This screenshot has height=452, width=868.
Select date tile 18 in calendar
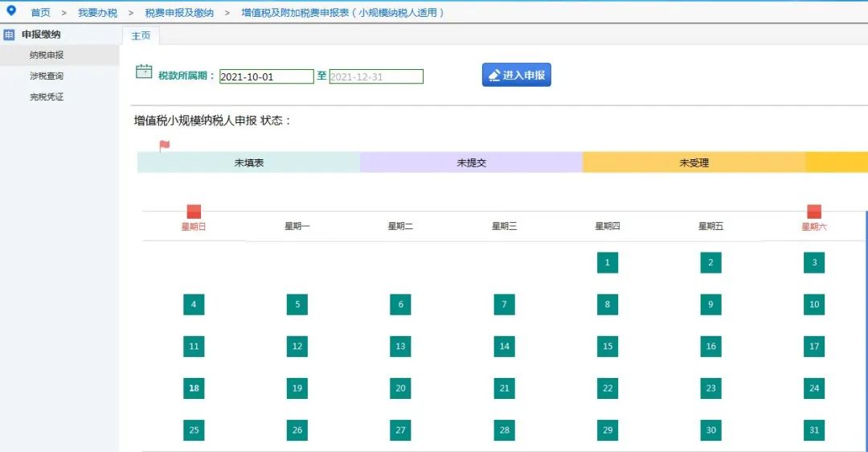point(194,388)
